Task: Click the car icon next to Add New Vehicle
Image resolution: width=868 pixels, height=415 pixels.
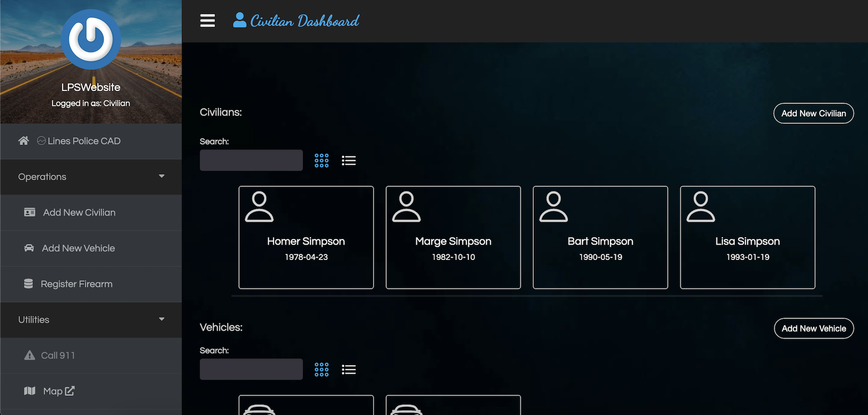Action: [29, 248]
